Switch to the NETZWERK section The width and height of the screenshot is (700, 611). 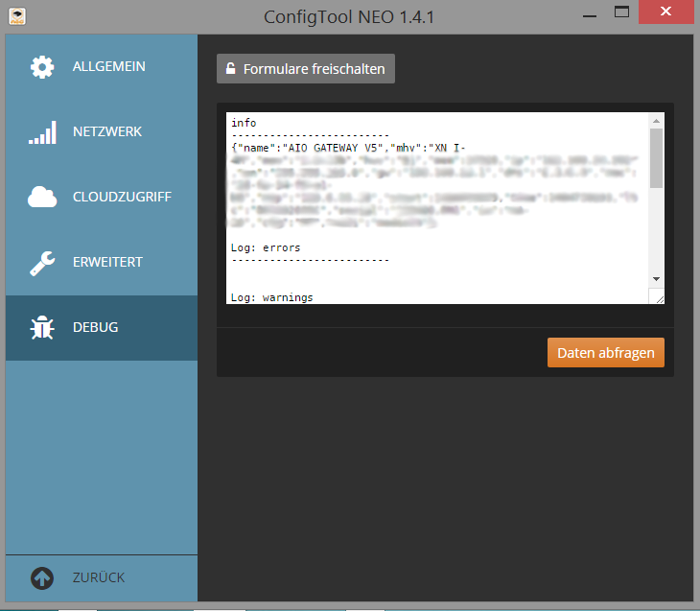[106, 132]
